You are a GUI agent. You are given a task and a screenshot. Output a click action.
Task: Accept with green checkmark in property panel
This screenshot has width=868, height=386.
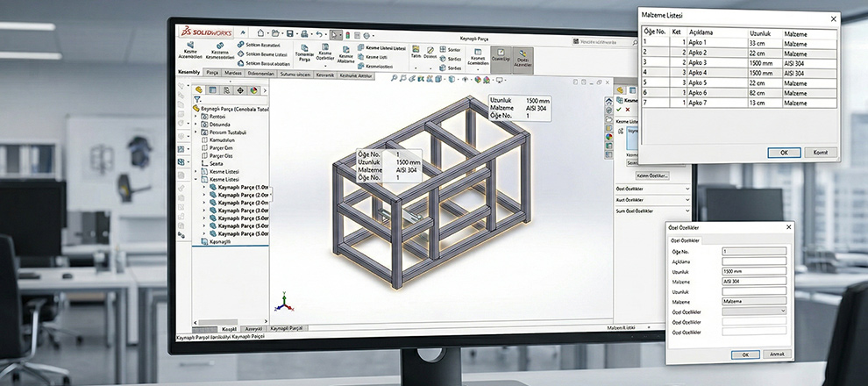pyautogui.click(x=619, y=110)
